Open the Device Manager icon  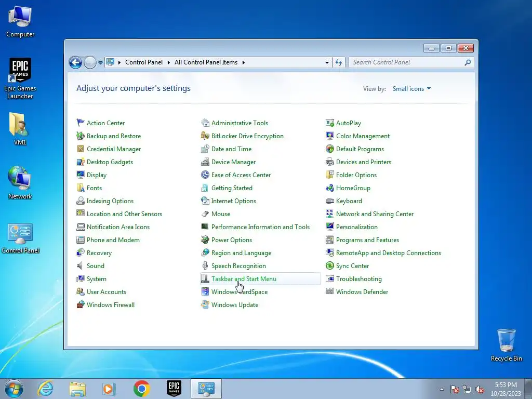click(205, 162)
